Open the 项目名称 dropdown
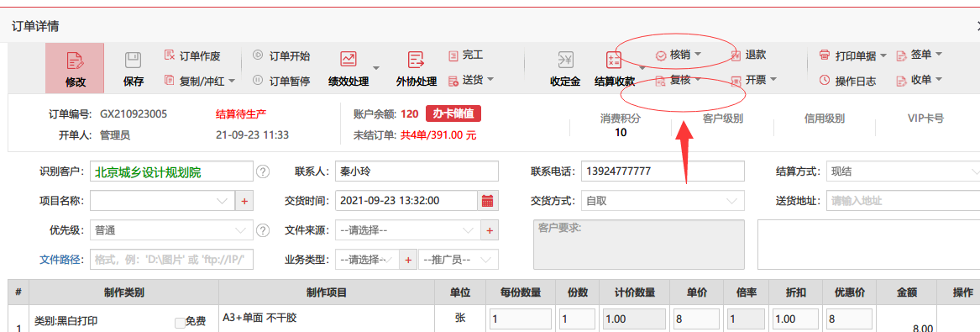This screenshot has height=332, width=980. pos(163,201)
